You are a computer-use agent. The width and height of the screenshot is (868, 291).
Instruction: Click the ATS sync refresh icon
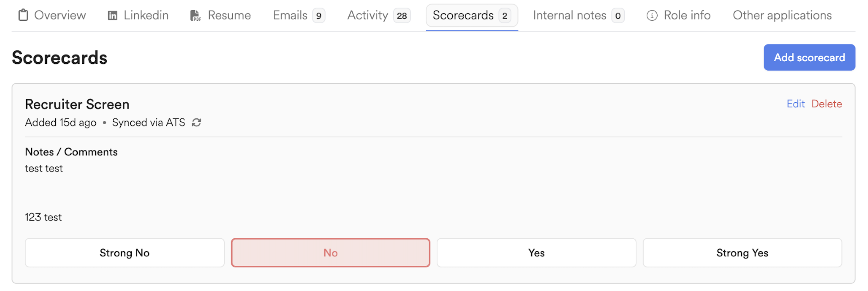click(x=196, y=122)
